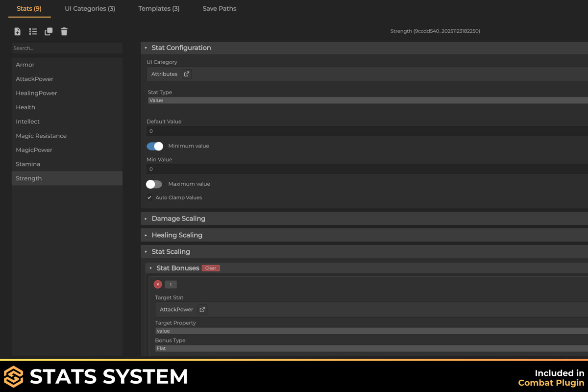This screenshot has width=588, height=392.
Task: Click inside the Search field
Action: tap(67, 48)
